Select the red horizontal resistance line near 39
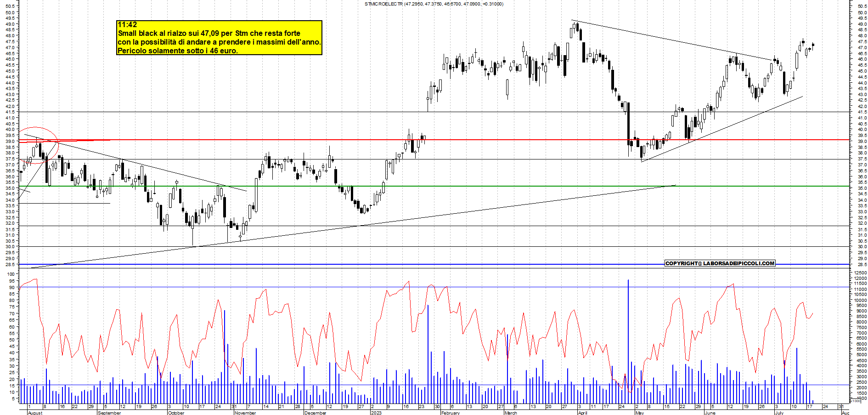 click(434, 140)
